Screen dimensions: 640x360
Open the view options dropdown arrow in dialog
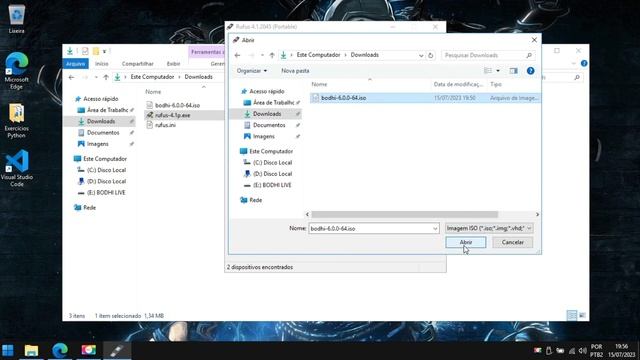(x=498, y=71)
